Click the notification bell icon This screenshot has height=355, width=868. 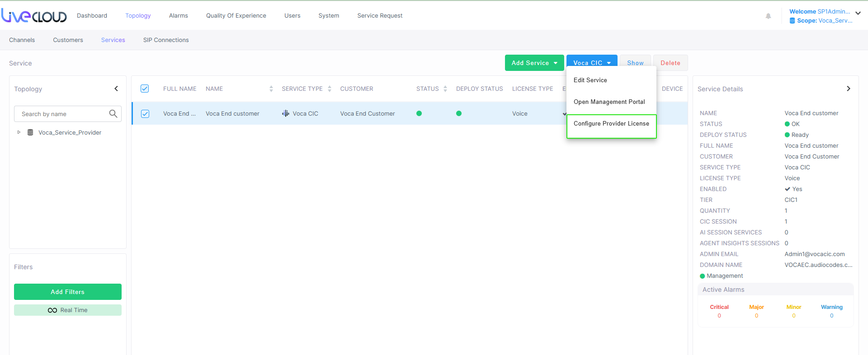click(768, 16)
